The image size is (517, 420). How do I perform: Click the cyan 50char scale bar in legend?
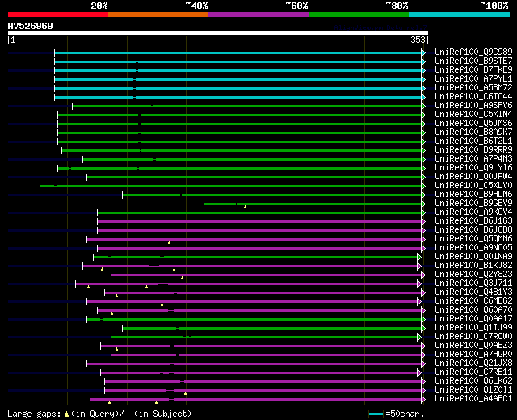(x=376, y=414)
